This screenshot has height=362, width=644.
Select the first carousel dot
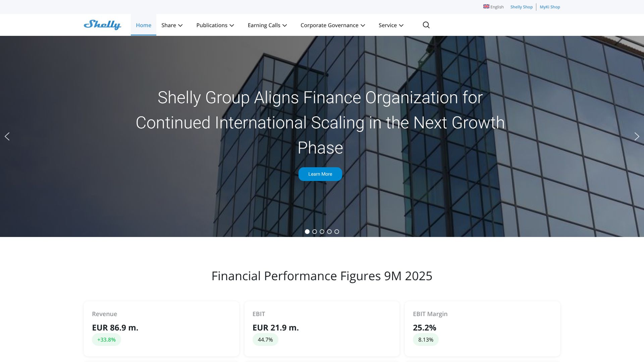(307, 232)
